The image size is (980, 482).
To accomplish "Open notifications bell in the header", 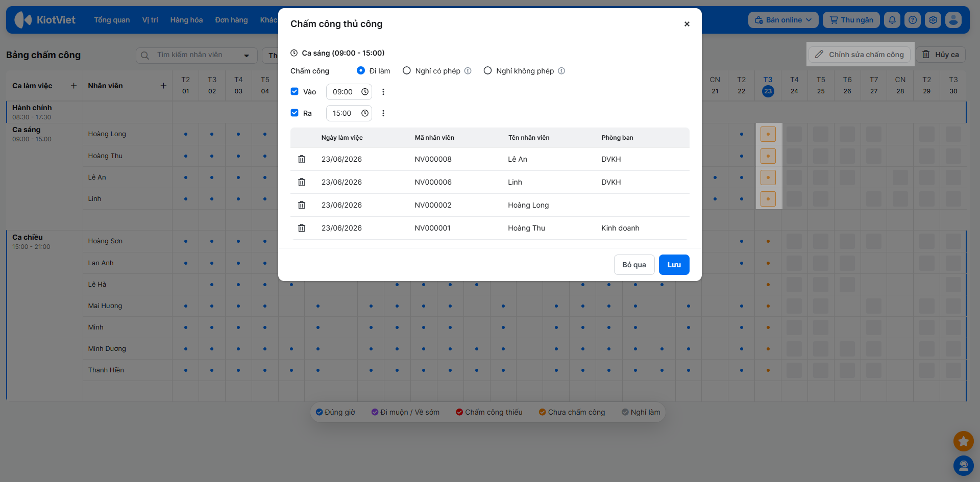I will [x=892, y=20].
